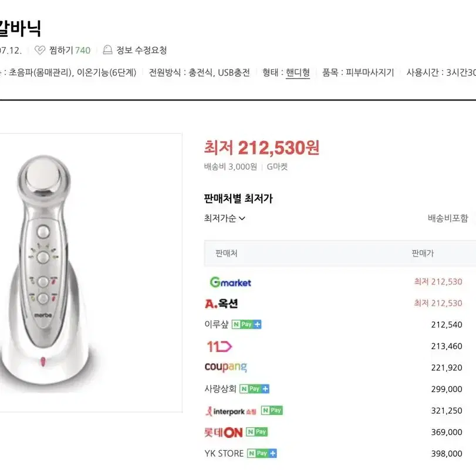Screen dimensions: 476x476
Task: Click the Interpark 쇼핑 logo
Action: [x=231, y=411]
